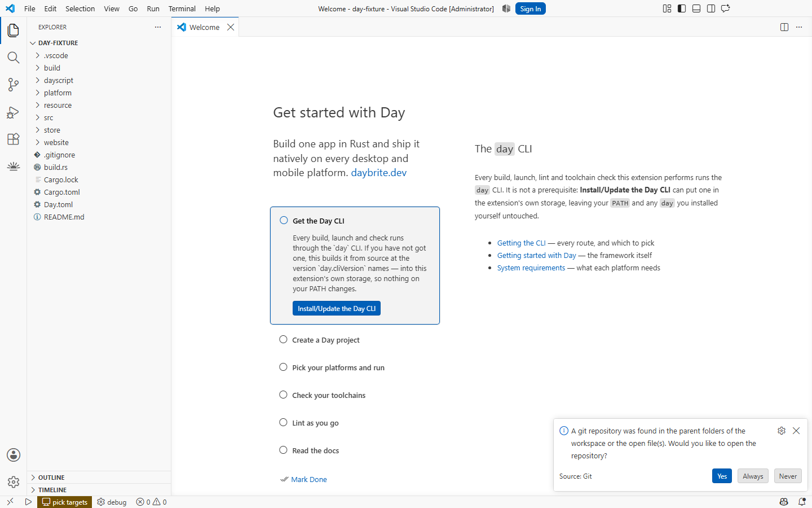Toggle the bottom Panel icon
Viewport: 812px width, 508px height.
696,8
